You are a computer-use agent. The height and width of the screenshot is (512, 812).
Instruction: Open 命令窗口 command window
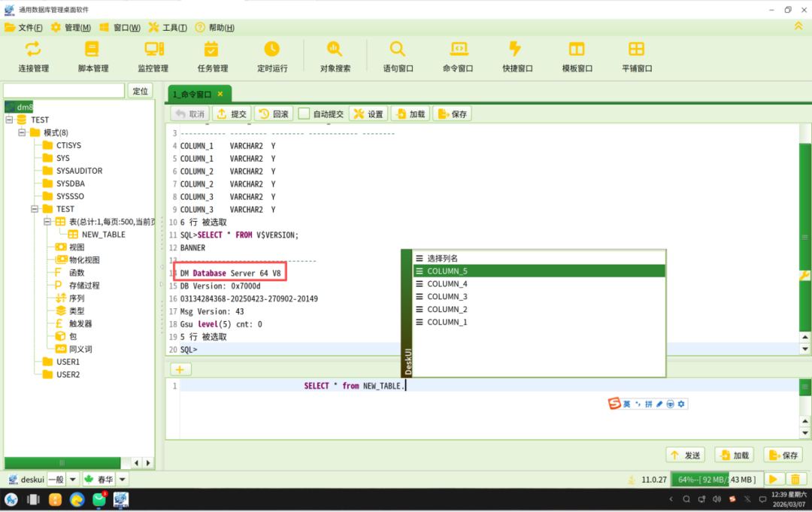(458, 56)
